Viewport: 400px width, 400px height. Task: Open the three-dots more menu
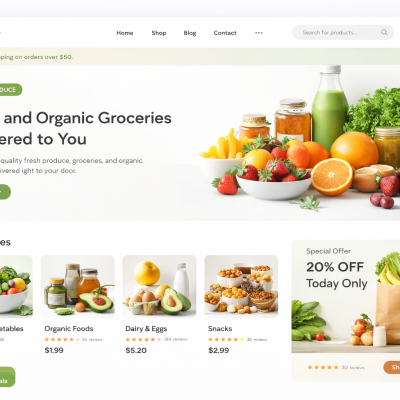coord(259,33)
